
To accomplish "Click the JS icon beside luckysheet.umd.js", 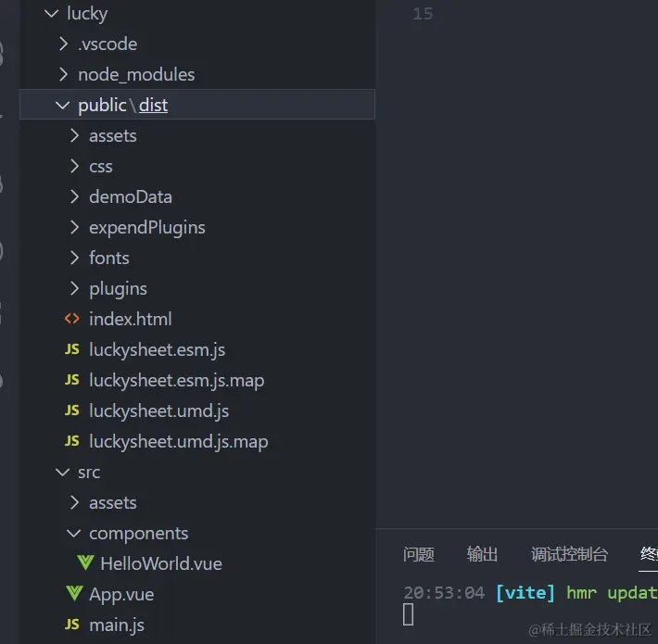I will tap(72, 410).
